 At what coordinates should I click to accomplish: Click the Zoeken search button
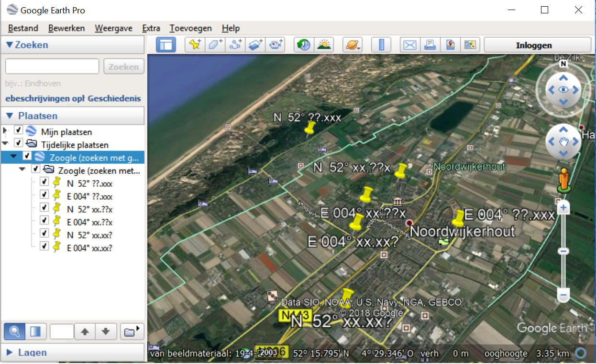123,66
